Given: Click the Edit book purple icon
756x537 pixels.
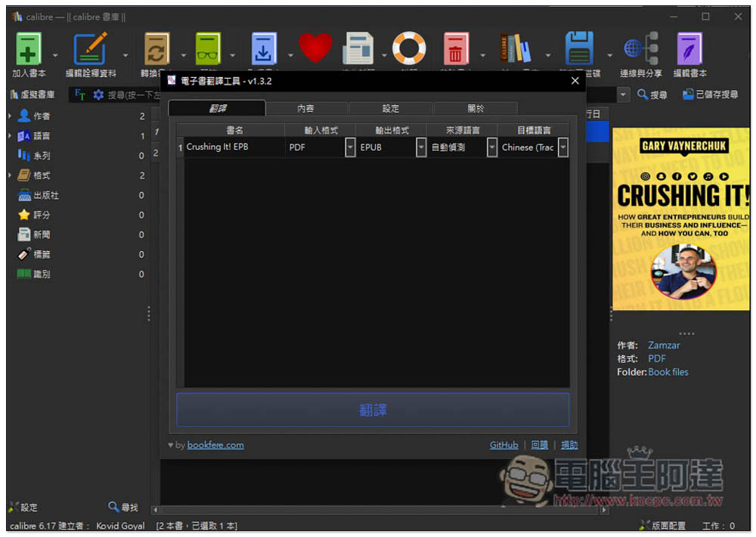Looking at the screenshot, I should pos(689,48).
